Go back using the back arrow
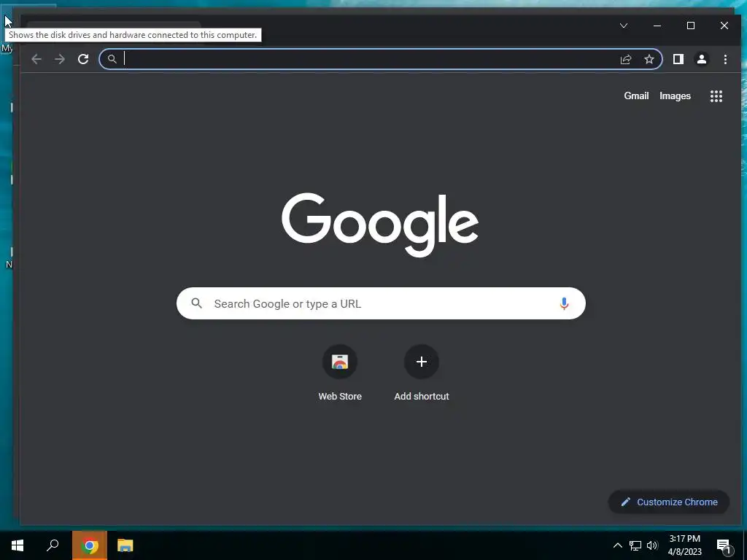The image size is (747, 560). click(x=36, y=59)
